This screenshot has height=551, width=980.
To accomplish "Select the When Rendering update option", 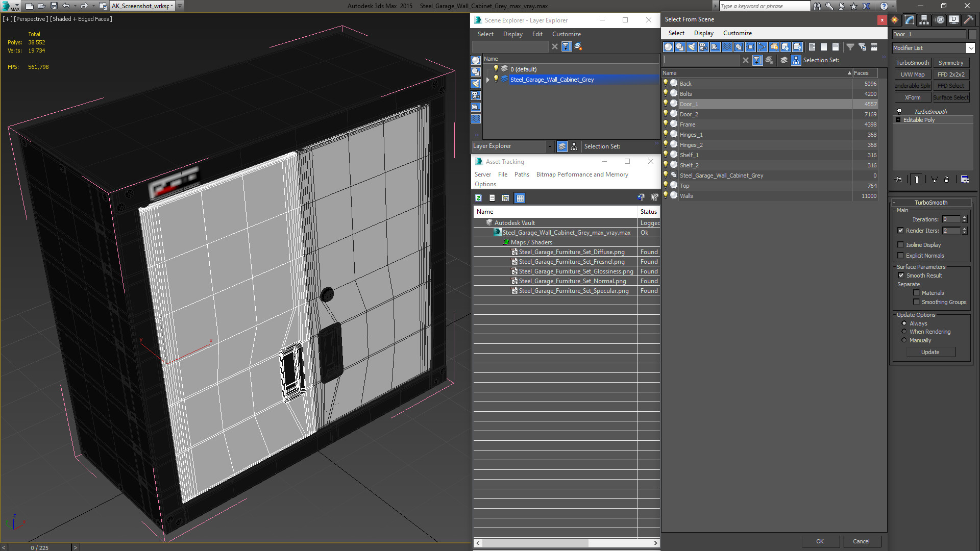I will (x=904, y=332).
